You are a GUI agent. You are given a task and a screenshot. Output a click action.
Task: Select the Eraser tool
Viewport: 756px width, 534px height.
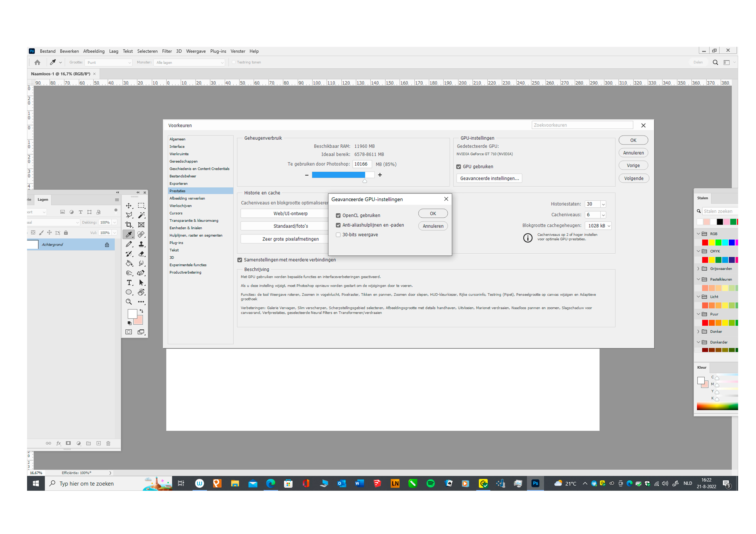pyautogui.click(x=141, y=254)
